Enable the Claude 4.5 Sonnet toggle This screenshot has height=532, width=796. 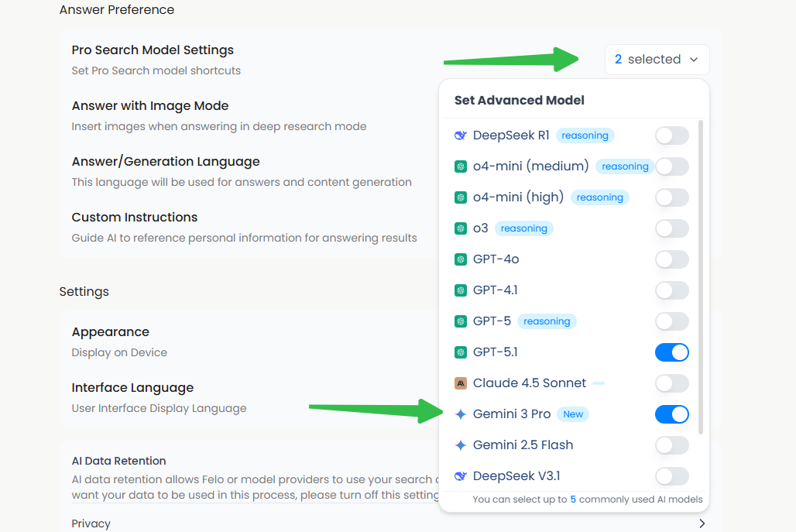pyautogui.click(x=671, y=383)
